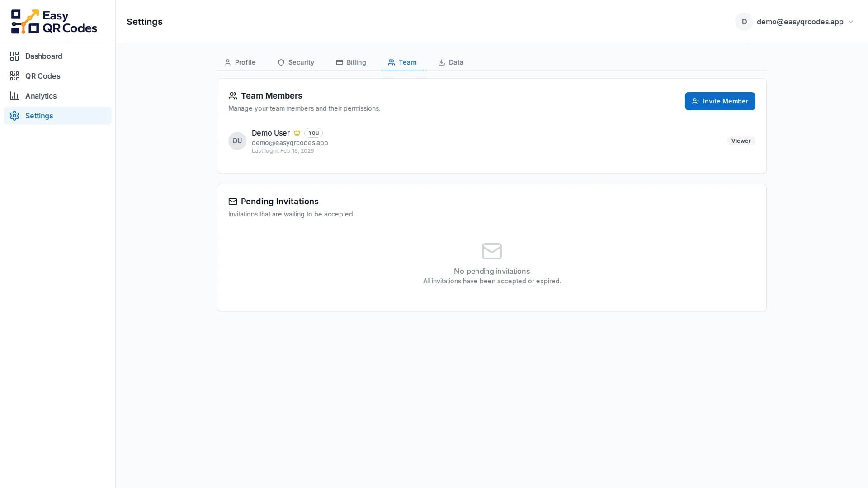This screenshot has height=488, width=868.
Task: Open Analytics from the sidebar
Action: click(x=57, y=96)
